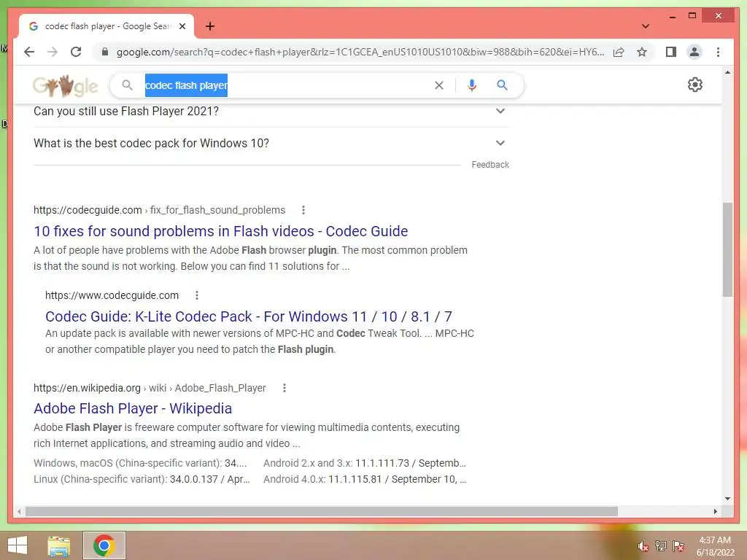The height and width of the screenshot is (560, 747).
Task: Select the codec flash player tab
Action: point(107,26)
